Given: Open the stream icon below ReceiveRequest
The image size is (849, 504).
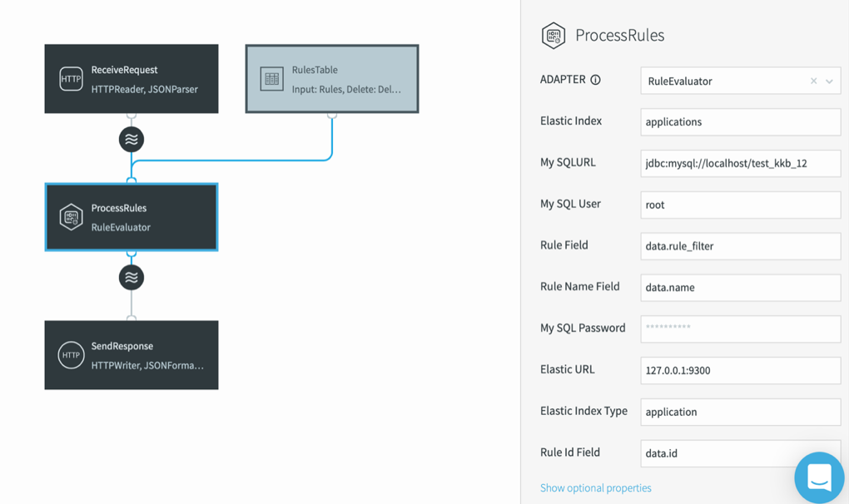Looking at the screenshot, I should 132,140.
